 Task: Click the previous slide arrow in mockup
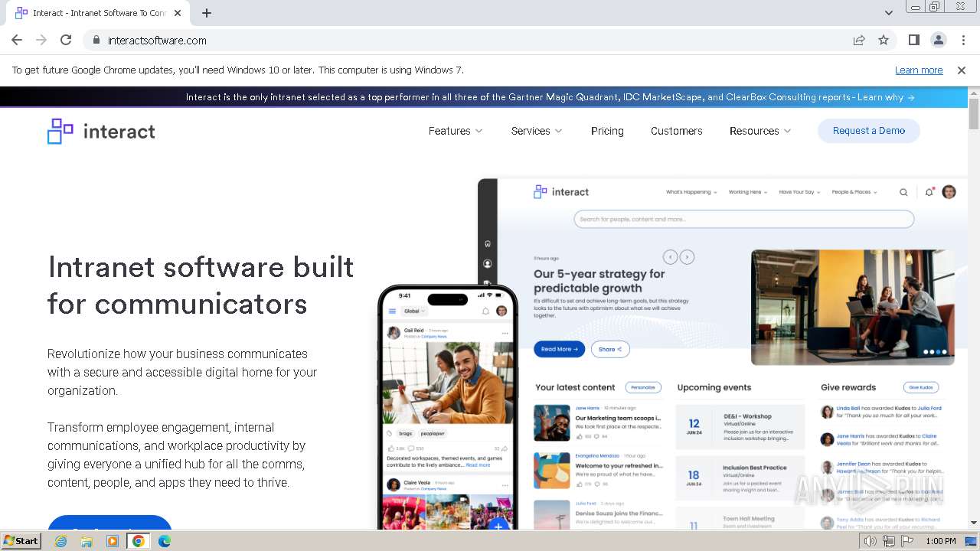coord(670,257)
